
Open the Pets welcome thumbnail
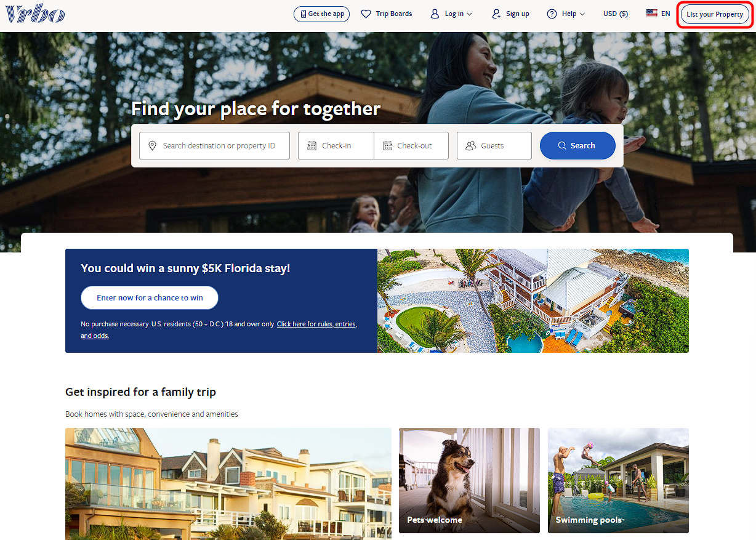click(469, 480)
